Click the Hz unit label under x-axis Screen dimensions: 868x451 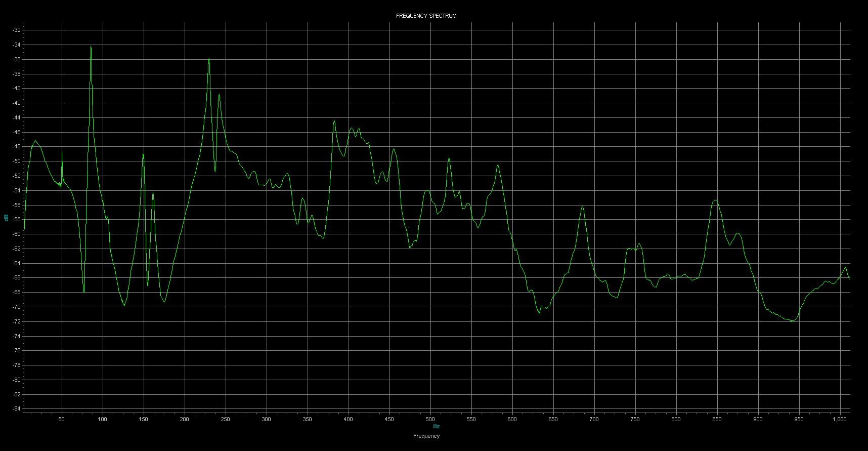436,427
